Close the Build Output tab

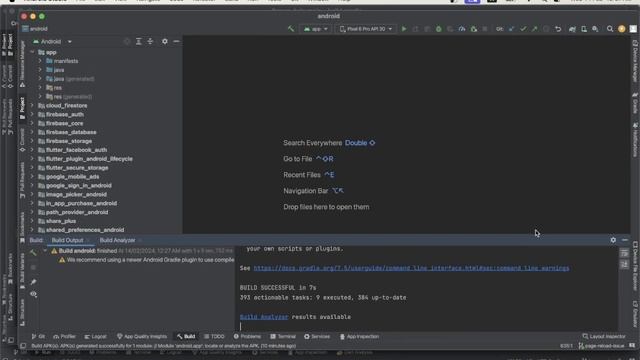pos(88,240)
